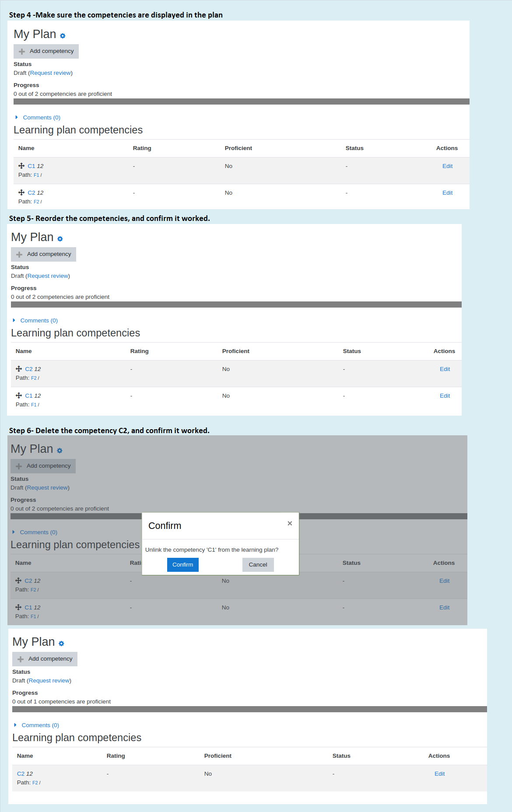Open competency C1 link in Step 4 table

click(32, 166)
